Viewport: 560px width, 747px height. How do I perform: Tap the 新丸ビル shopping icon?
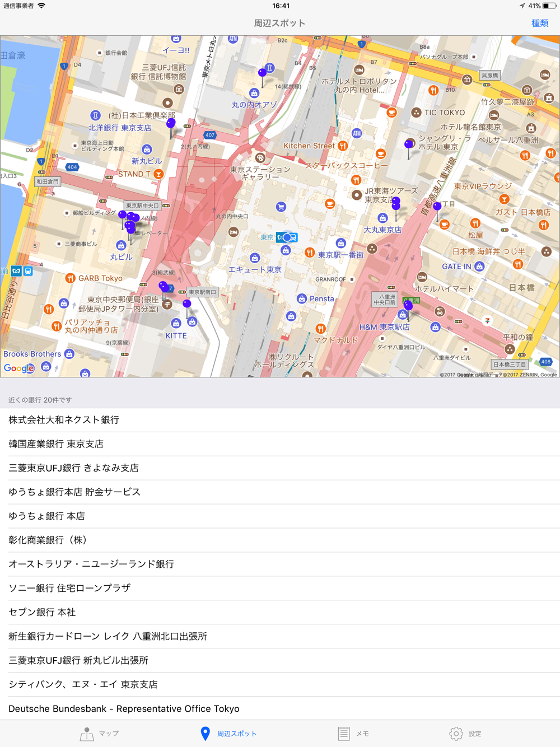coord(147,150)
